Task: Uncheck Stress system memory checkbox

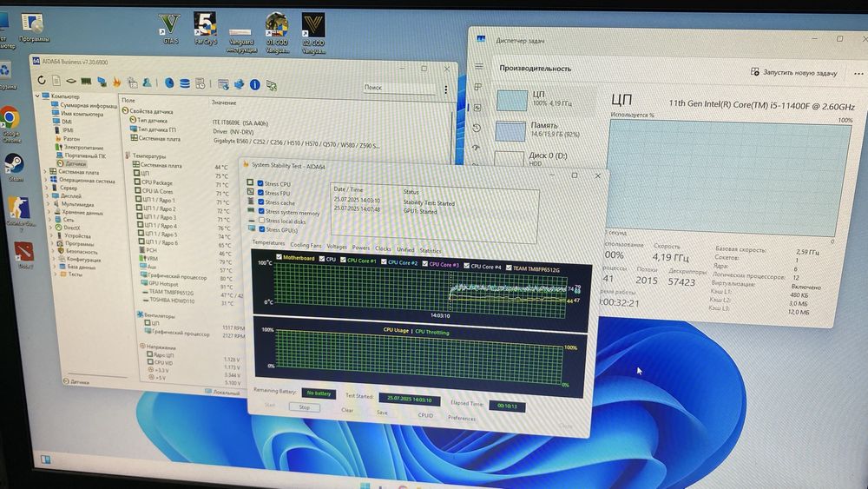Action: (x=261, y=211)
